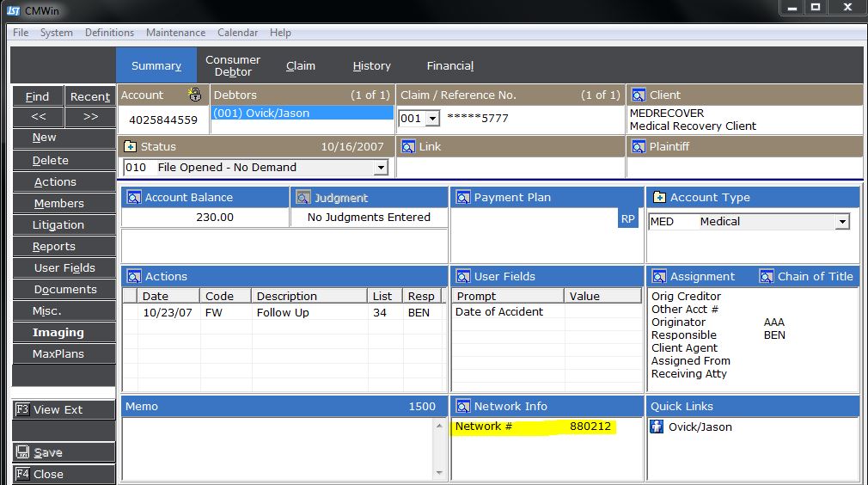Open the Reports button

point(64,247)
